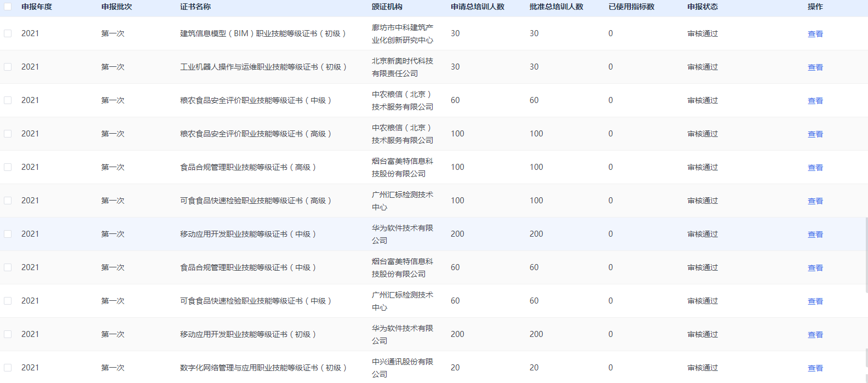Click the 颁证机构 column header
868x383 pixels.
pos(387,7)
